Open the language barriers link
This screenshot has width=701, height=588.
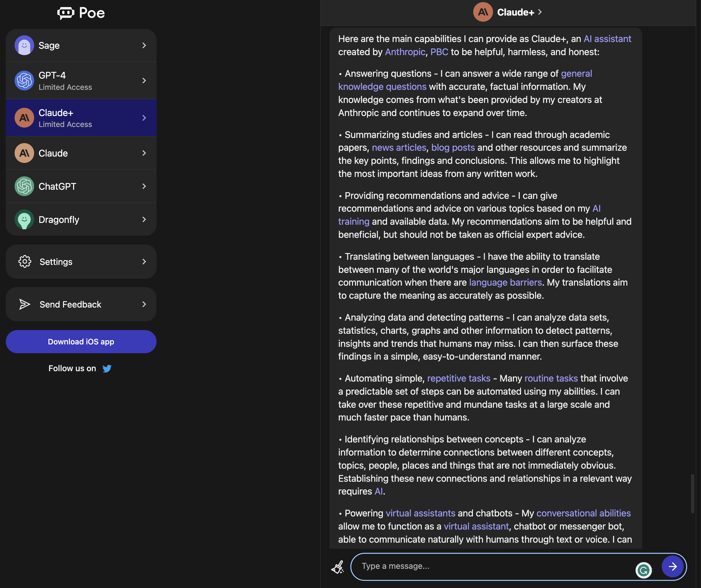point(505,283)
